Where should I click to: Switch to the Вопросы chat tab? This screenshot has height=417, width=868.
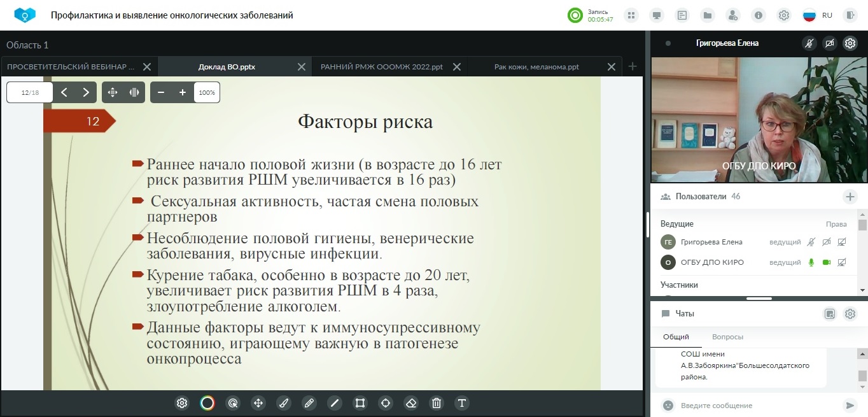click(727, 337)
